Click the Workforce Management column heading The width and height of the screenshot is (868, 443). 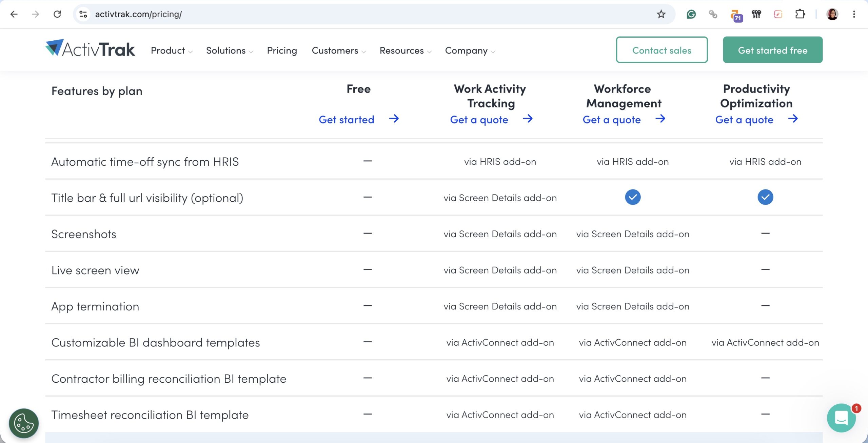623,96
